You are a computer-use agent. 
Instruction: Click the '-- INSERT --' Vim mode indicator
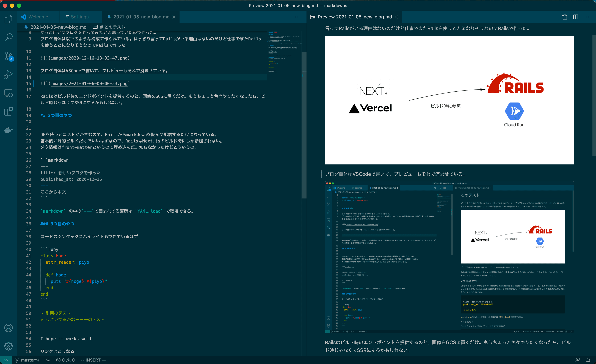pos(93,360)
